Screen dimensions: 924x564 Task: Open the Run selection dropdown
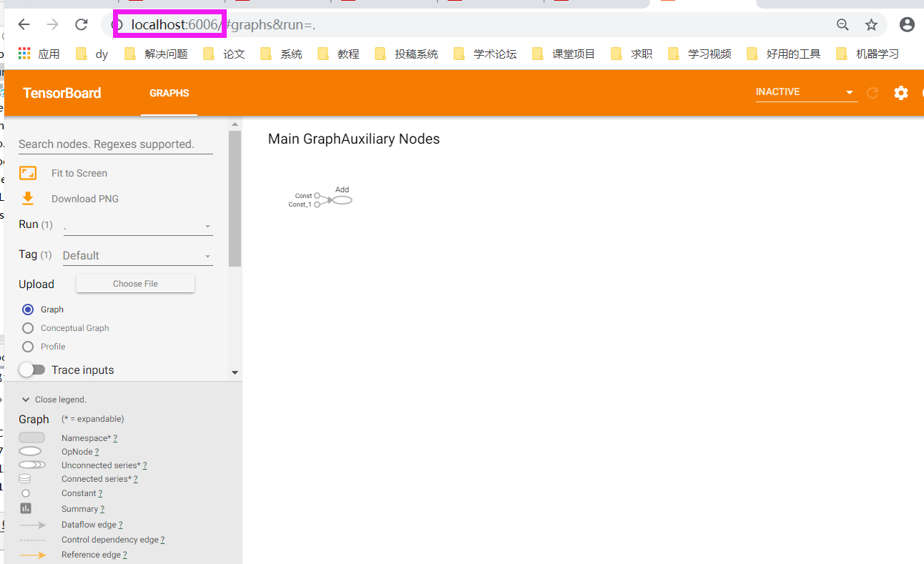pyautogui.click(x=138, y=226)
